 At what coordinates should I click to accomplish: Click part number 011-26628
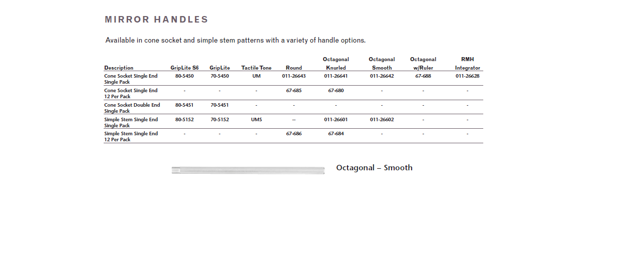point(467,76)
